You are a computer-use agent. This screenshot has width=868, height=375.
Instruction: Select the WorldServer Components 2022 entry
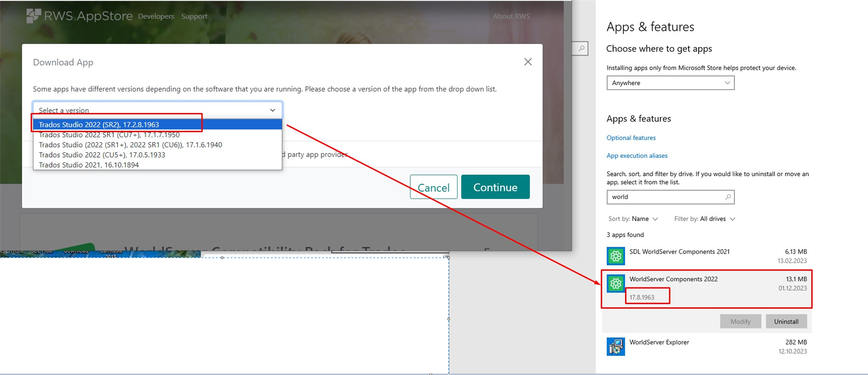click(x=707, y=289)
